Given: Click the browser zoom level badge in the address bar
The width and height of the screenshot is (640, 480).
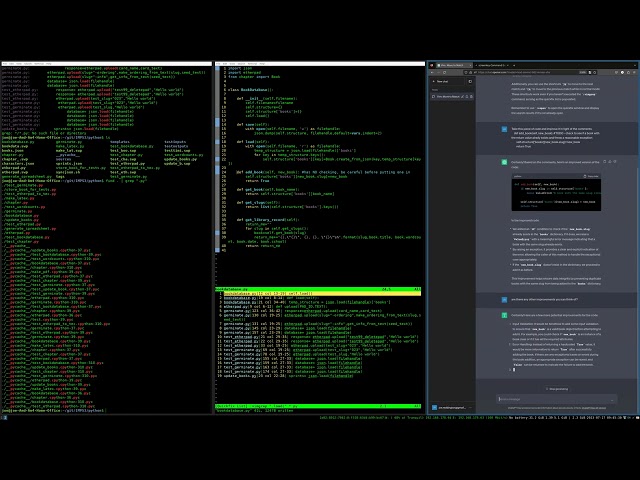Looking at the screenshot, I should pos(583,72).
